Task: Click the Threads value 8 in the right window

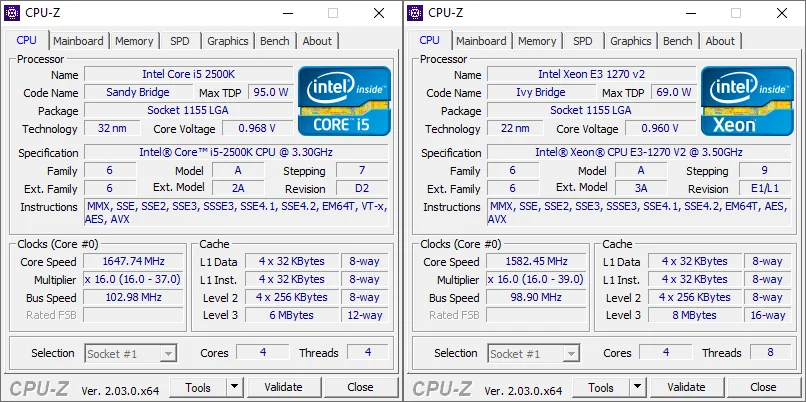Action: [771, 353]
